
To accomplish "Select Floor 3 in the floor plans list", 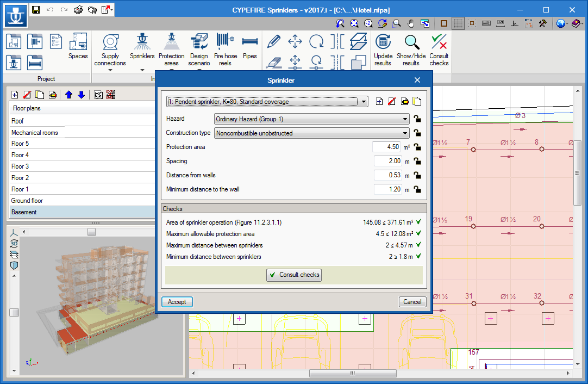I will (x=82, y=166).
